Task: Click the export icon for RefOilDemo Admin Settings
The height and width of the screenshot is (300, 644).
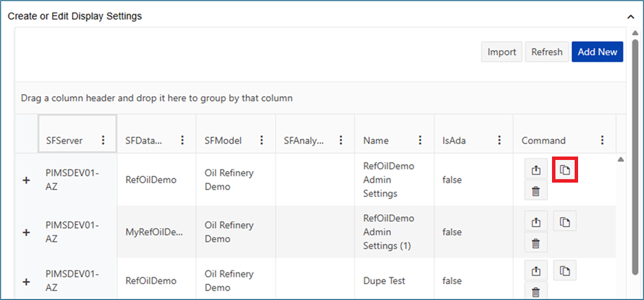Action: pyautogui.click(x=536, y=170)
